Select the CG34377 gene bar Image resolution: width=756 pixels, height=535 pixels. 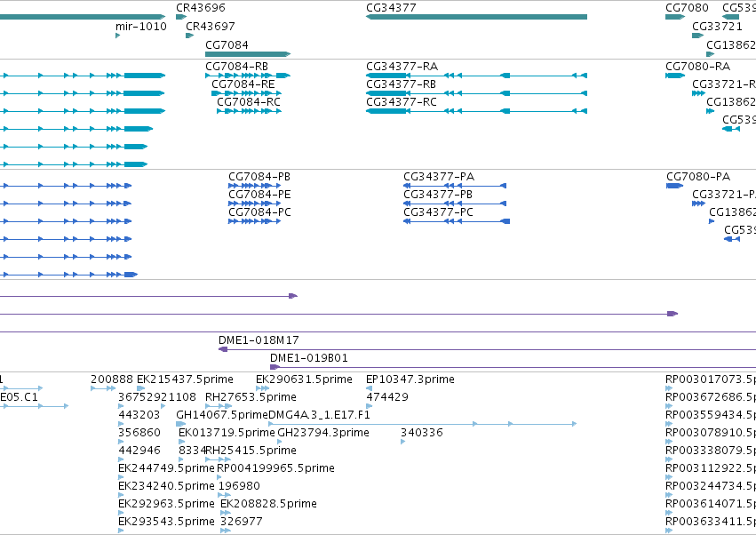point(476,17)
